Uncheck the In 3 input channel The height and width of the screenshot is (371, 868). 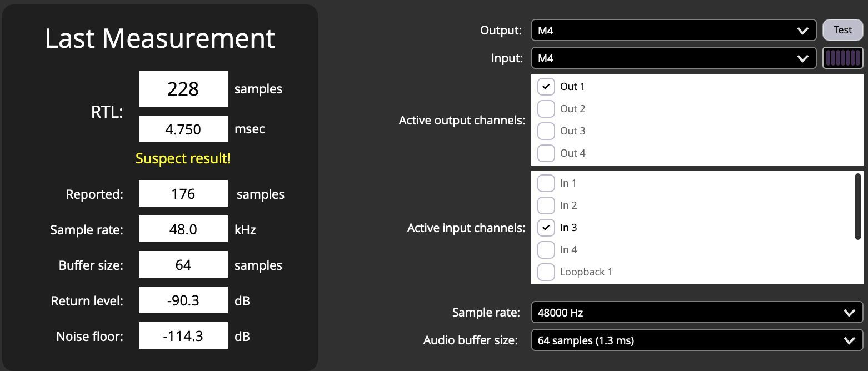(546, 228)
